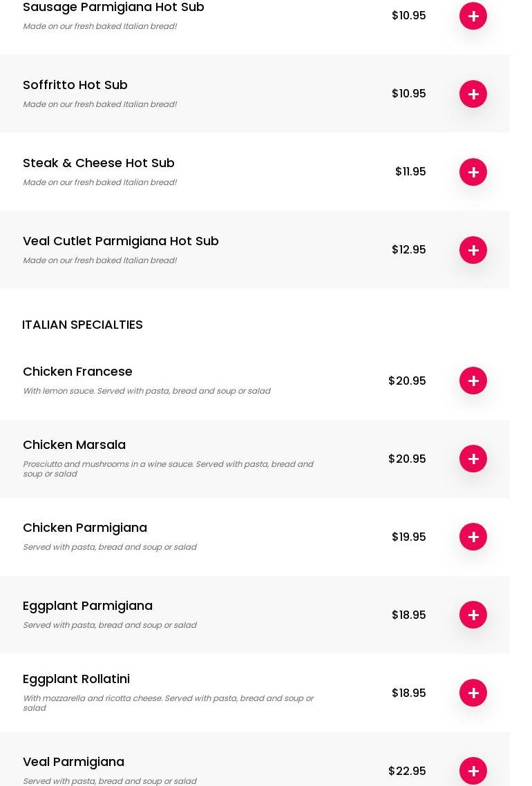Click the $20.95 price of Chicken Francese
The height and width of the screenshot is (786, 532).
pyautogui.click(x=407, y=381)
